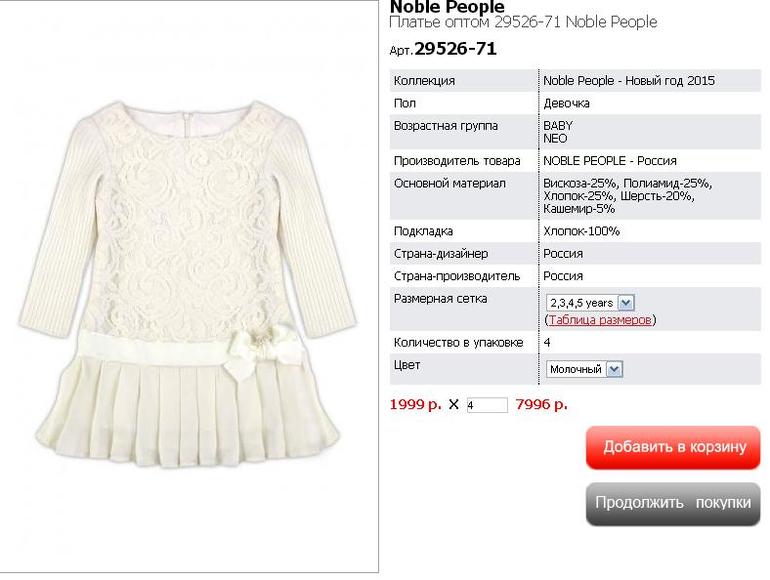Click the Коллекция row label
This screenshot has width=770, height=580.
(x=424, y=81)
